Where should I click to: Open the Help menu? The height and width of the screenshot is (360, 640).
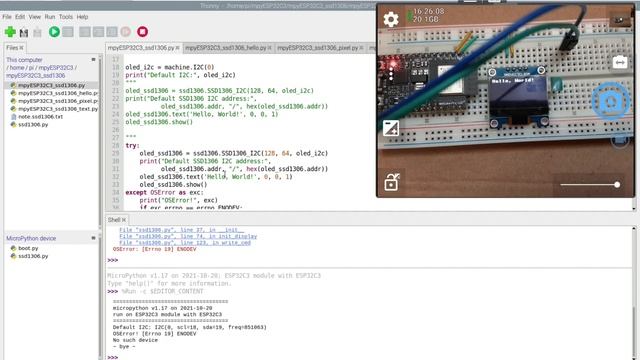pyautogui.click(x=82, y=17)
